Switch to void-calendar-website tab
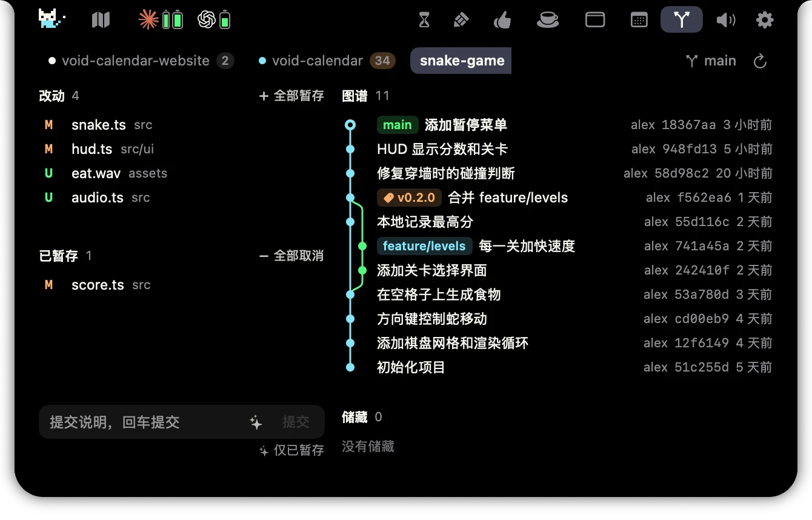The image size is (812, 520). [141, 61]
